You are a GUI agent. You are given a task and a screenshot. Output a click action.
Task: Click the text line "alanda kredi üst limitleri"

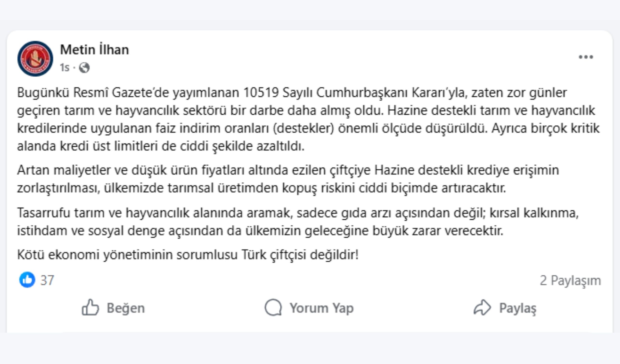161,146
